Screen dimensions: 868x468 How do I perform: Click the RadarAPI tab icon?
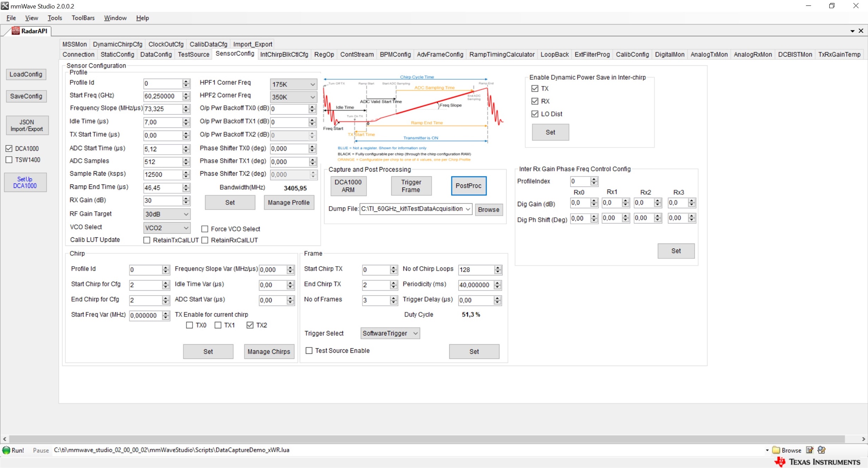pyautogui.click(x=16, y=31)
